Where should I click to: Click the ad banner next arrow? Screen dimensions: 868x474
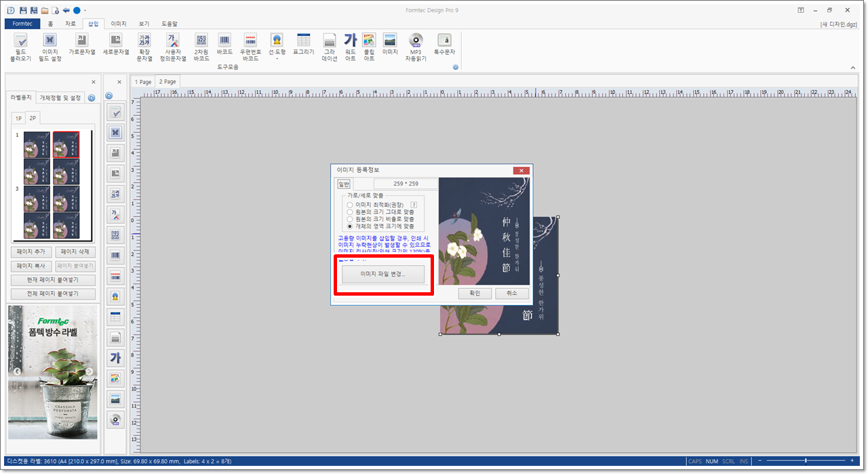[x=90, y=372]
